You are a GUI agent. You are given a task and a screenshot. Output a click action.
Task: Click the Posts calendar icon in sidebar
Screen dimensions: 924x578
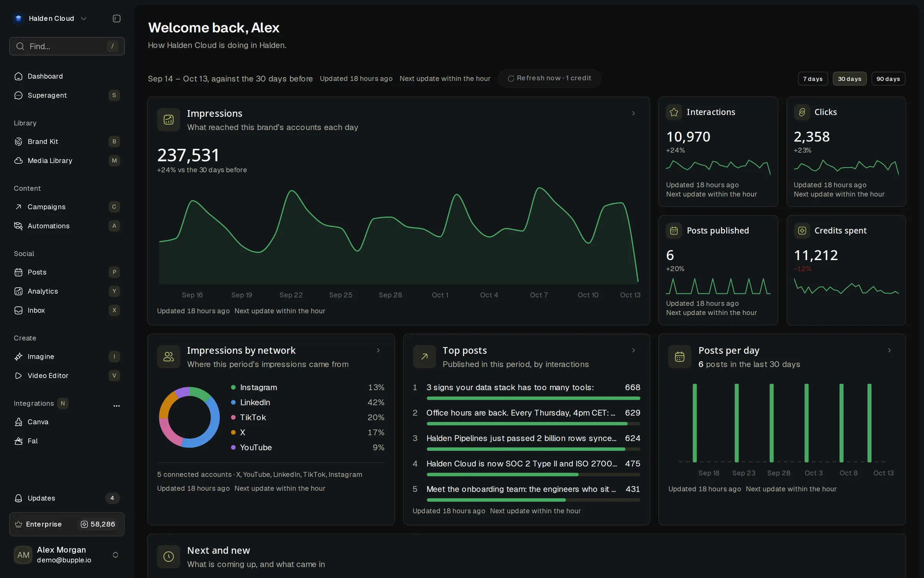tap(18, 272)
